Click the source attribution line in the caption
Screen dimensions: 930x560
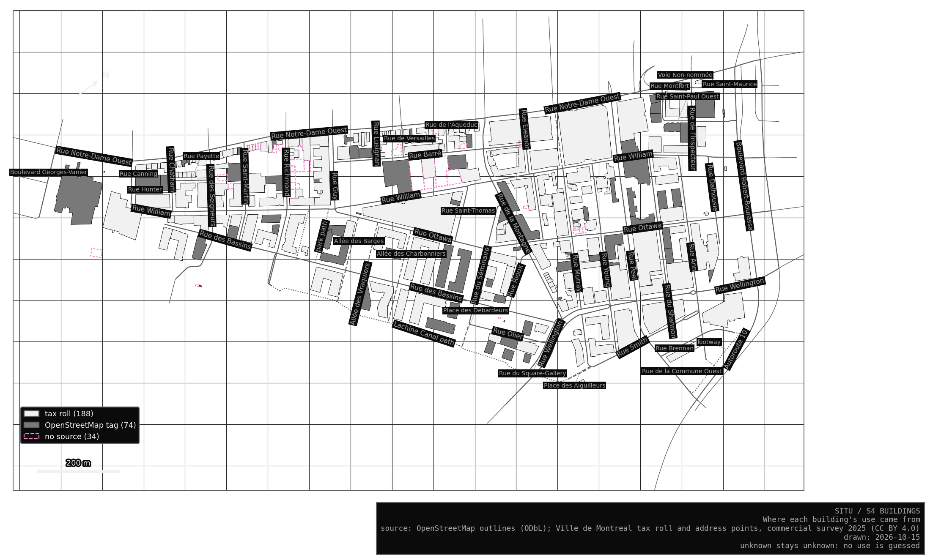click(x=650, y=528)
